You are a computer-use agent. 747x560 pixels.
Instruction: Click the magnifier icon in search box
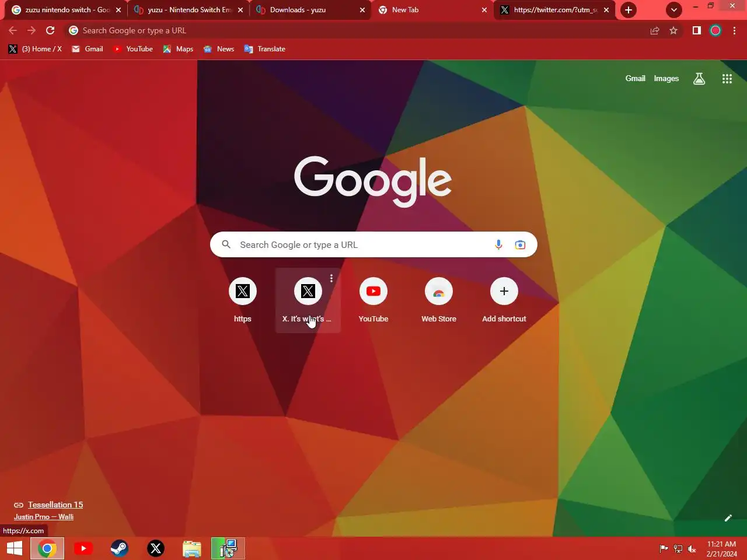(x=226, y=245)
